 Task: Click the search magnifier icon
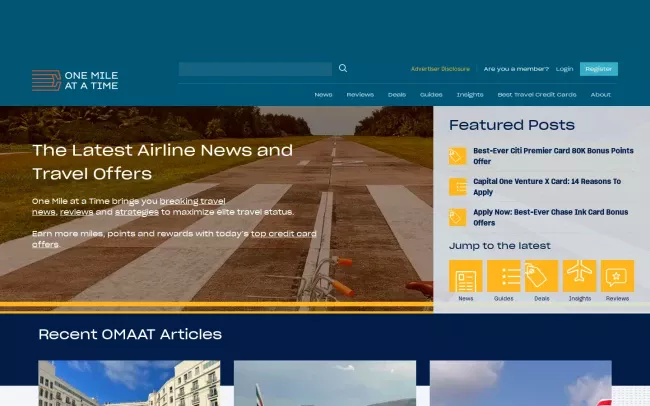point(343,68)
